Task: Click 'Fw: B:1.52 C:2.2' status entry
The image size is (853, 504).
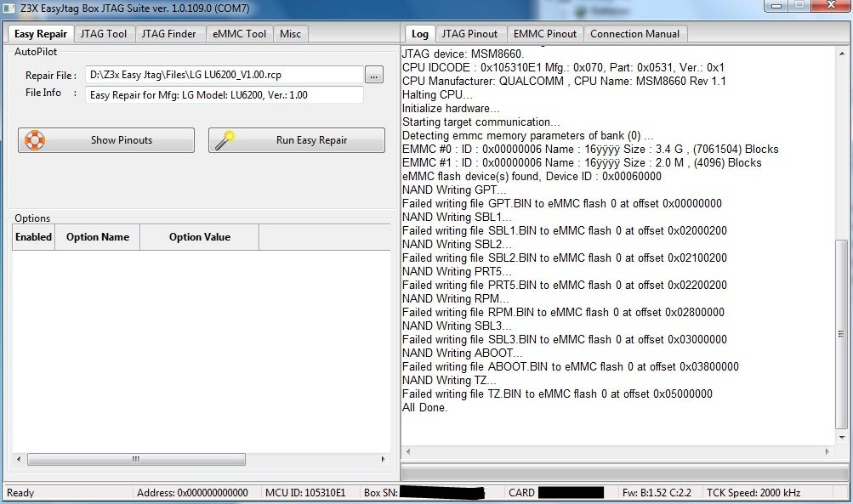Action: click(657, 493)
